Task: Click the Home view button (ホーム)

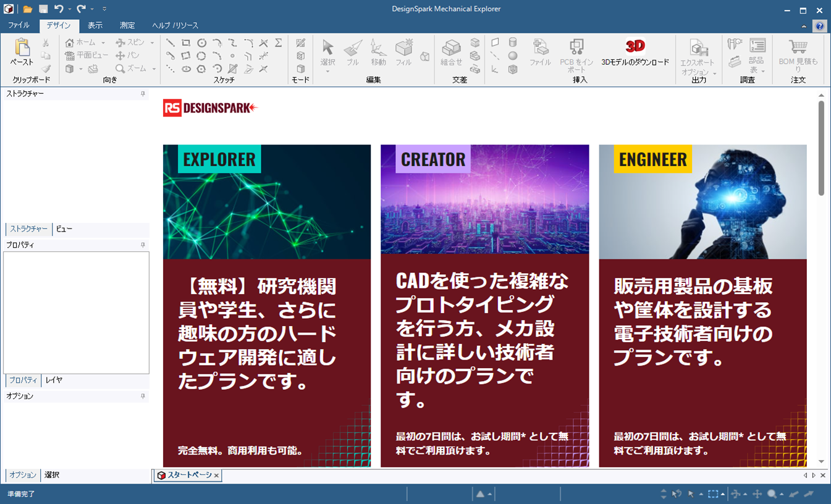Action: tap(80, 43)
